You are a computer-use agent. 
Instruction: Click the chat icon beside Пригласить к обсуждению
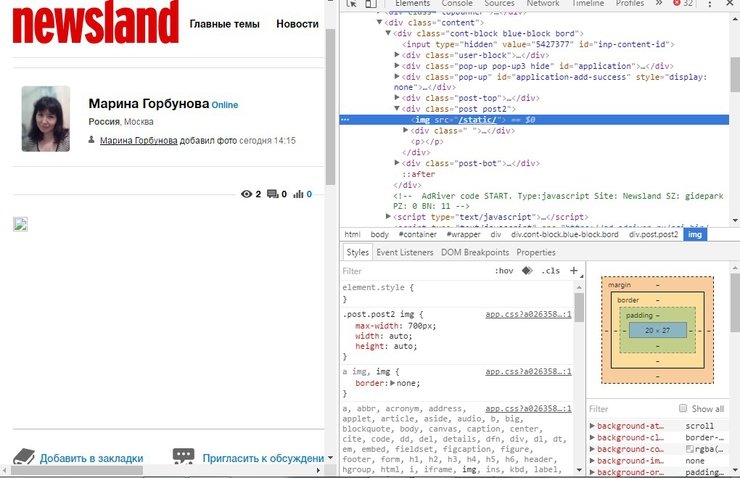point(183,457)
